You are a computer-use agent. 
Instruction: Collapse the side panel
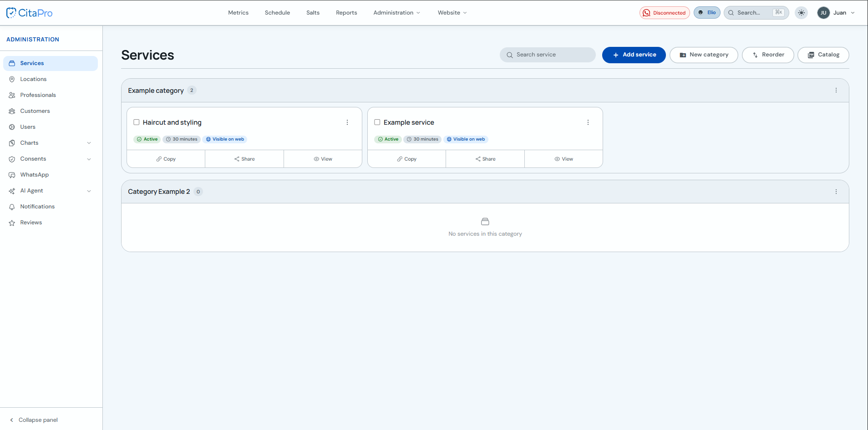(34, 420)
